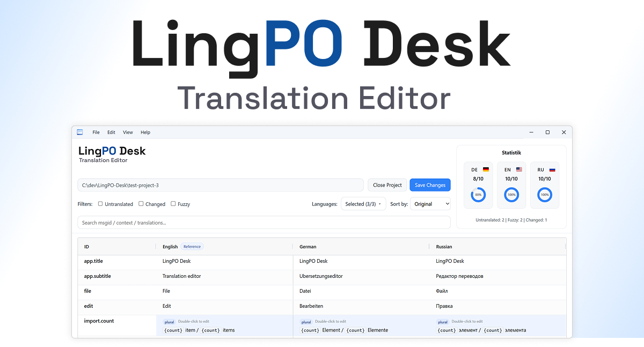Select the file row ID
This screenshot has height=347, width=644.
[87, 291]
